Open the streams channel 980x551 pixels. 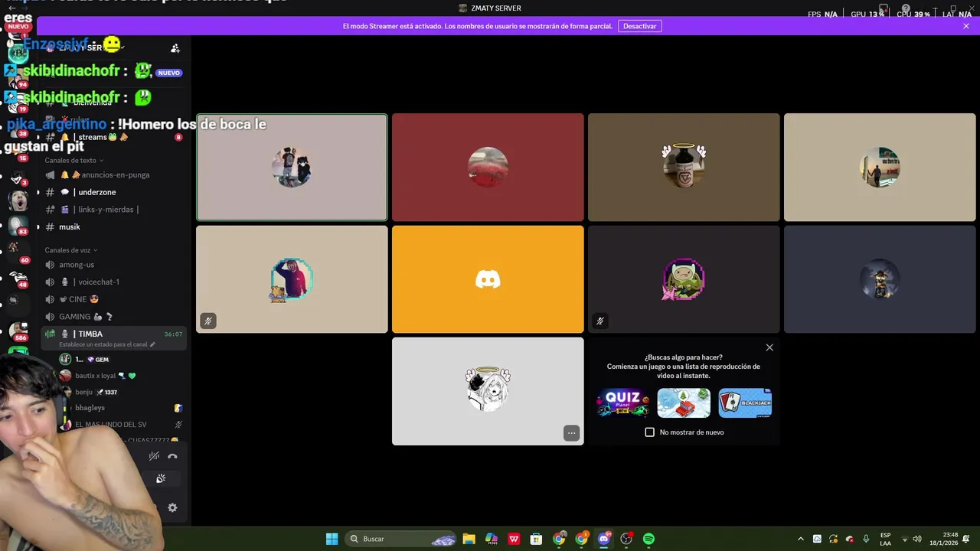(x=113, y=137)
